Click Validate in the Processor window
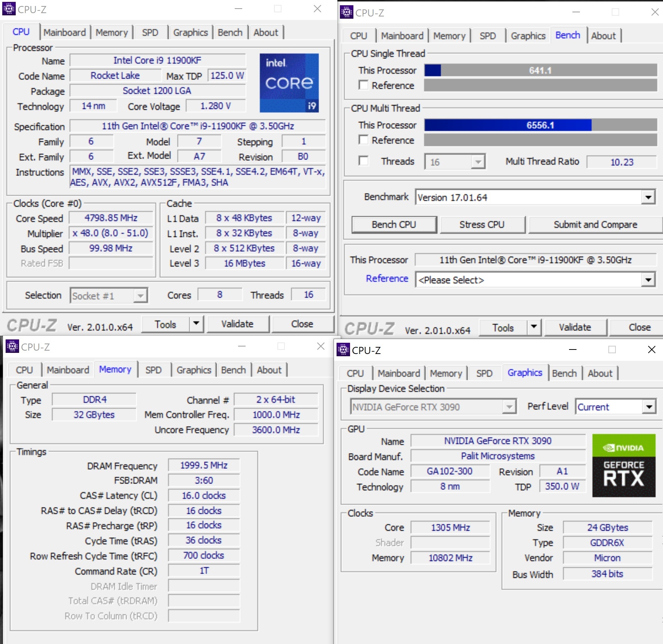This screenshot has height=644, width=663. click(237, 324)
